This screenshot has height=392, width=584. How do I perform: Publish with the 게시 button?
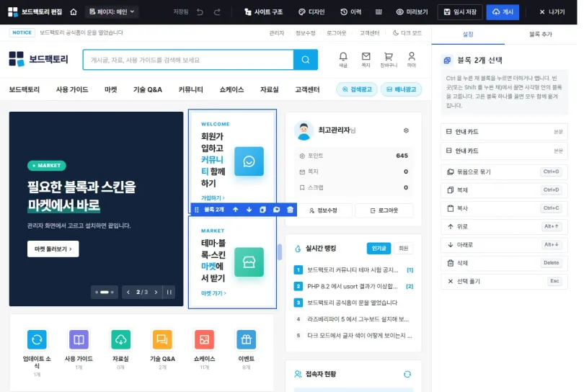pos(503,12)
